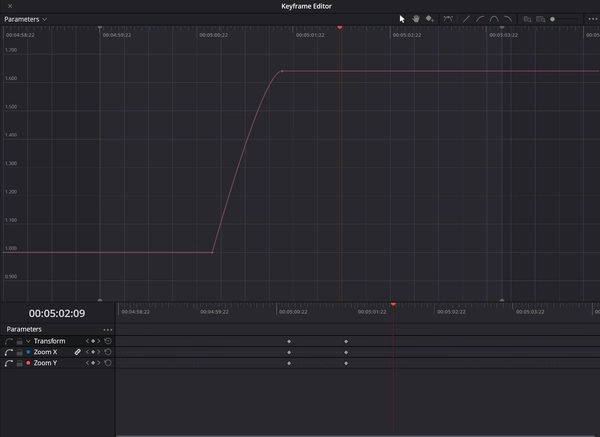
Task: Open top-right three-dot options menu
Action: (x=592, y=19)
